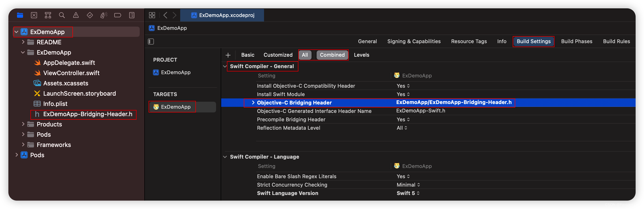This screenshot has height=209, width=644.
Task: Open the Build Rules tab
Action: tap(616, 41)
